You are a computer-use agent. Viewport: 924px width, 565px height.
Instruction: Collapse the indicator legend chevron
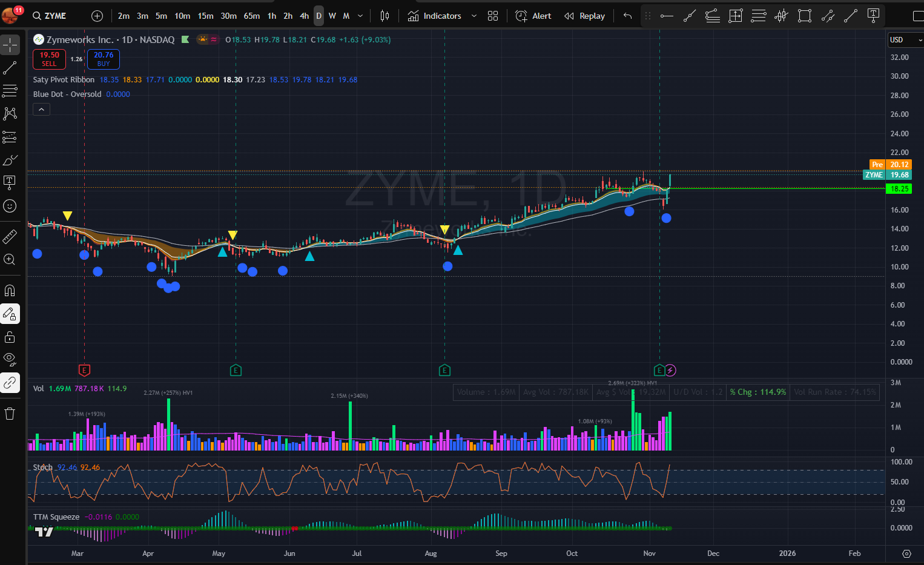click(x=41, y=110)
